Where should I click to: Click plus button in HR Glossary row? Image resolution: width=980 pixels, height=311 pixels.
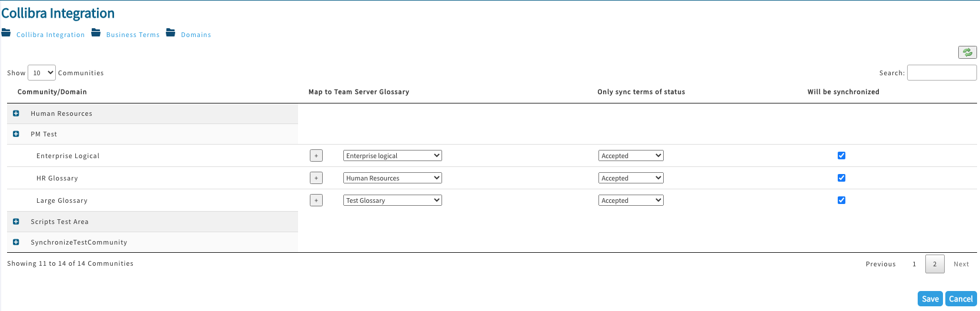pos(316,178)
